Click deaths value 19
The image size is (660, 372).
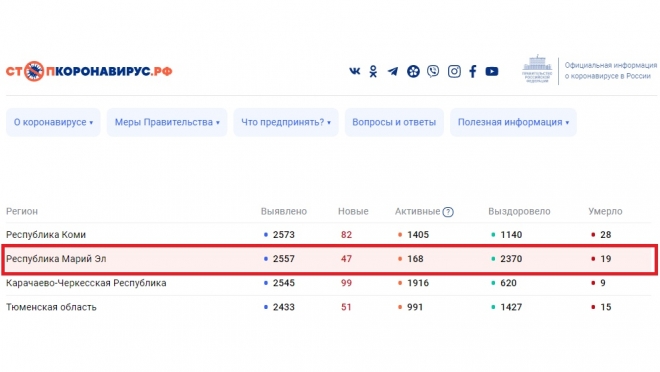point(605,259)
